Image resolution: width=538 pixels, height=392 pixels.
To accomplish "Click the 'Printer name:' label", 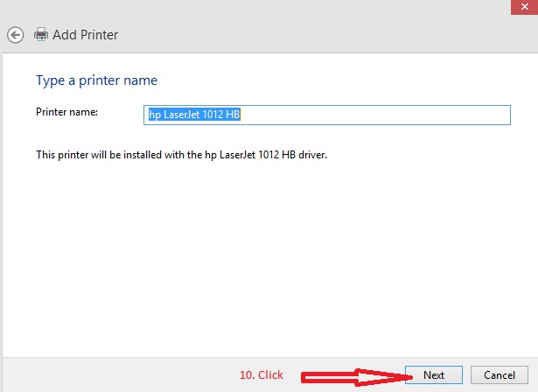I will tap(66, 112).
